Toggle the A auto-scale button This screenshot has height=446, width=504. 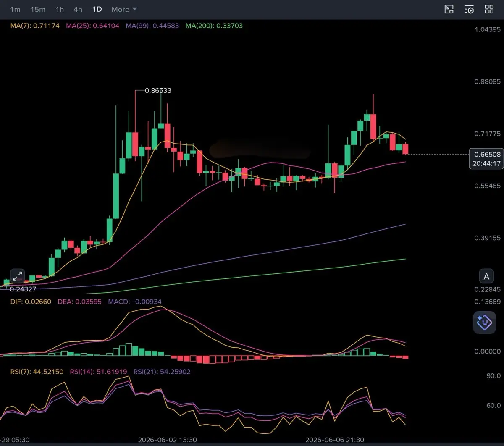(x=486, y=276)
